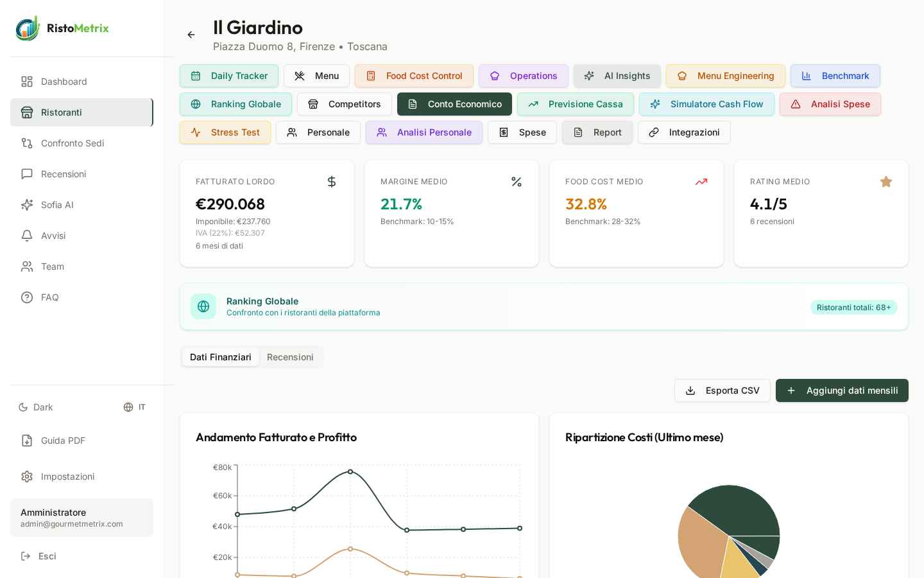The width and height of the screenshot is (924, 578).
Task: Open Simulatore Cash Flow
Action: (x=706, y=104)
